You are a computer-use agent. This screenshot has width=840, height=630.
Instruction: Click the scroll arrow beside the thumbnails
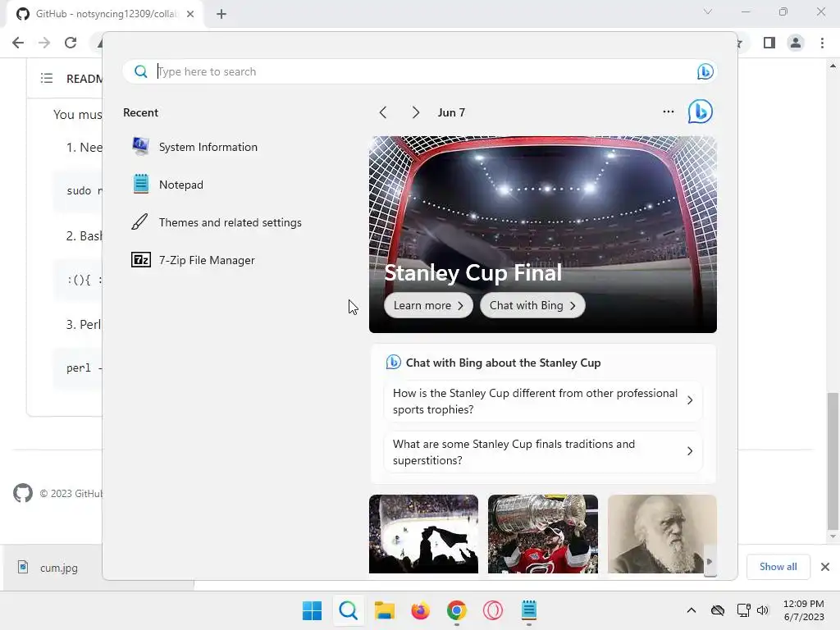(x=710, y=561)
